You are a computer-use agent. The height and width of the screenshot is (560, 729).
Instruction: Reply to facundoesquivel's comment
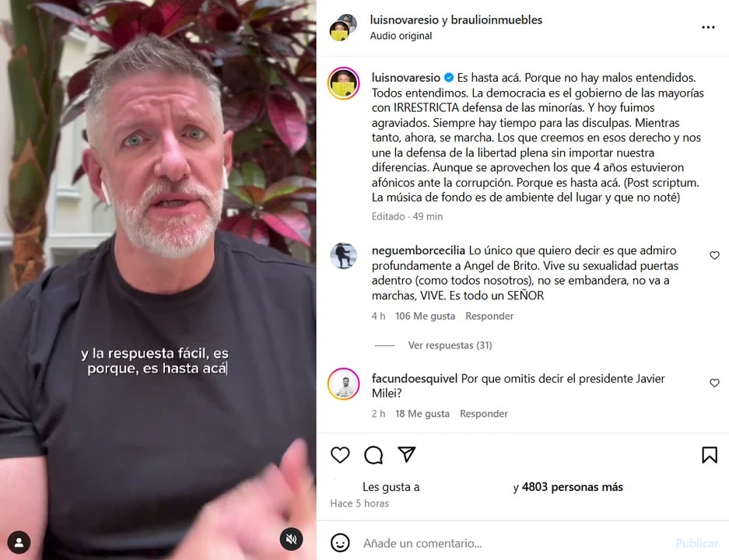(483, 414)
